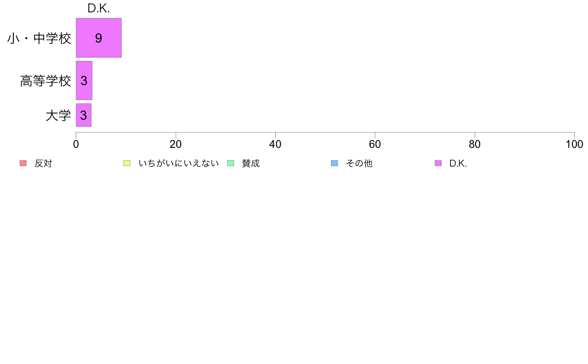Click the 小・中学校 row label

pos(40,38)
